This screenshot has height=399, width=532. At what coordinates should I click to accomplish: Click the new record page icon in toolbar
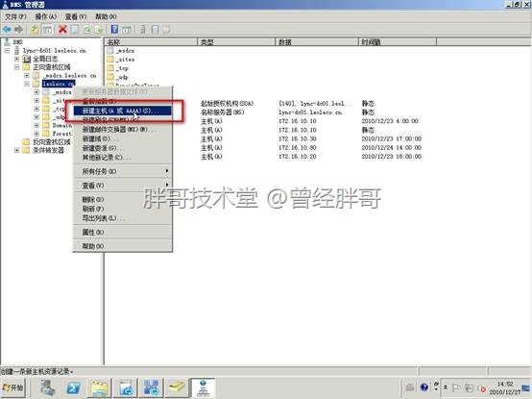pyautogui.click(x=155, y=30)
